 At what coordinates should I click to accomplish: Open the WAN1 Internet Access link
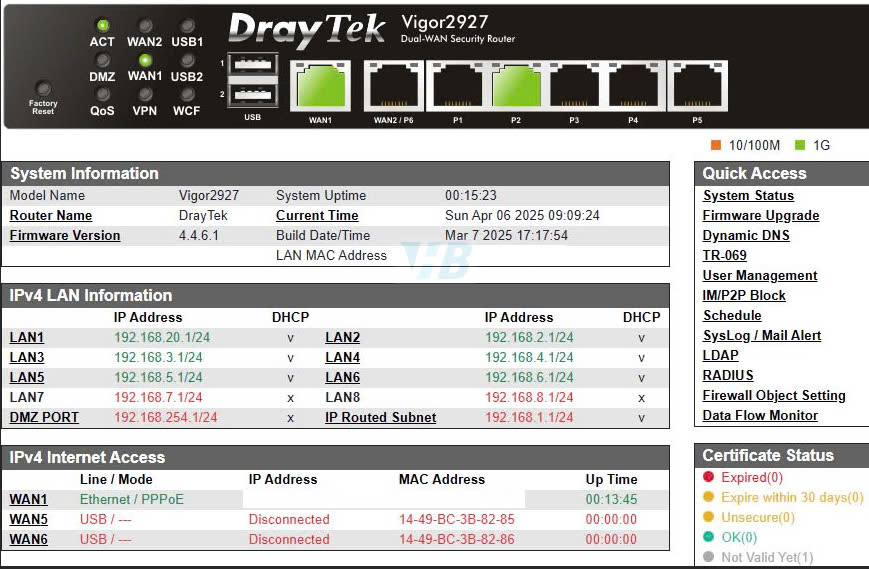coord(28,499)
